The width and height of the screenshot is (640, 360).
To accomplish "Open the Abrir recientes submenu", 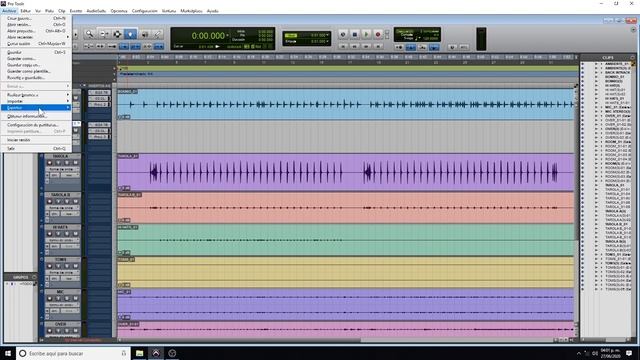I will coord(36,37).
